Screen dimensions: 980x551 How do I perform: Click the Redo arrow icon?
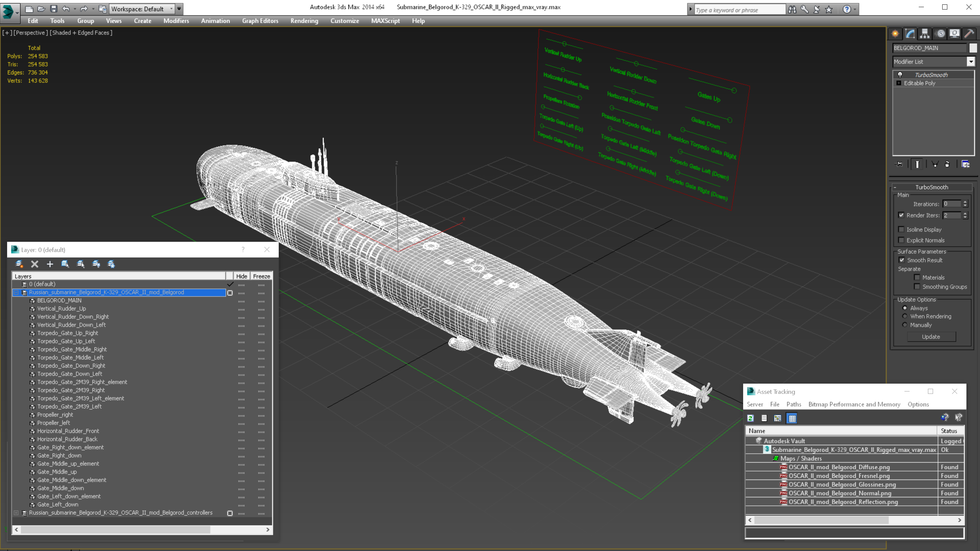(84, 9)
